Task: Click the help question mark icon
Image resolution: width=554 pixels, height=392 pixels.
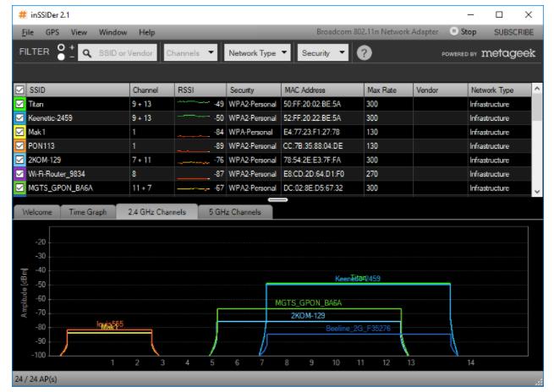Action: click(364, 53)
